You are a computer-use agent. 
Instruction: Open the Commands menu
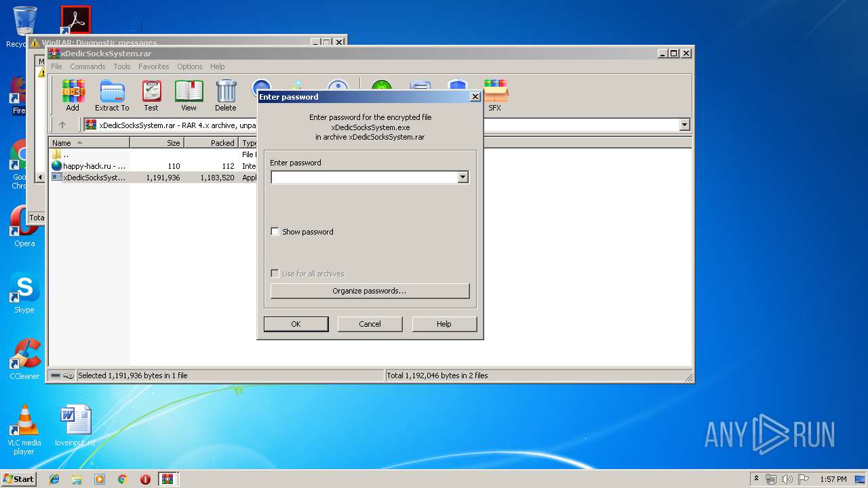tap(87, 66)
